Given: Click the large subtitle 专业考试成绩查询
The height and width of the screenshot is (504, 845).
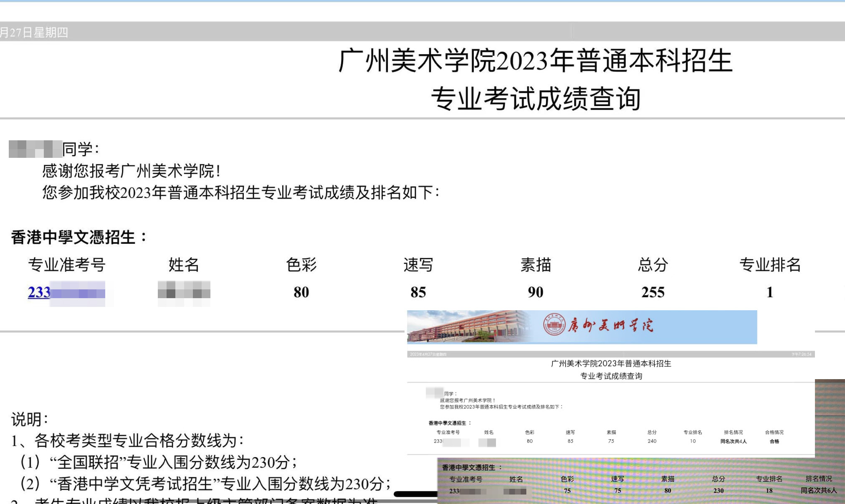Looking at the screenshot, I should click(536, 99).
